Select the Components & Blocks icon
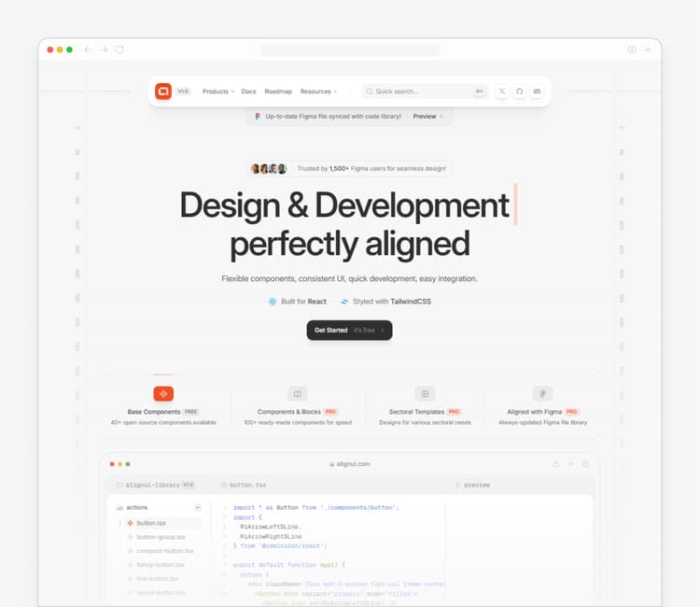The image size is (700, 607). (297, 394)
